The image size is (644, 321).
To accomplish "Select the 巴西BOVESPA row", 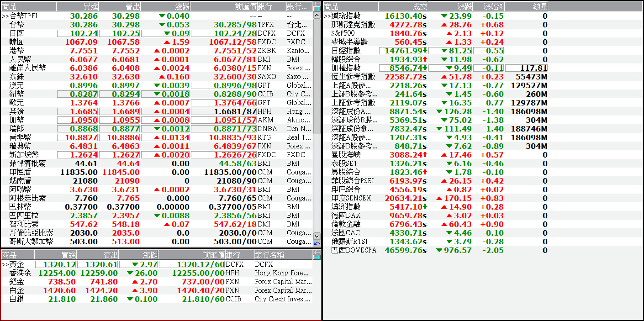I will coord(436,250).
